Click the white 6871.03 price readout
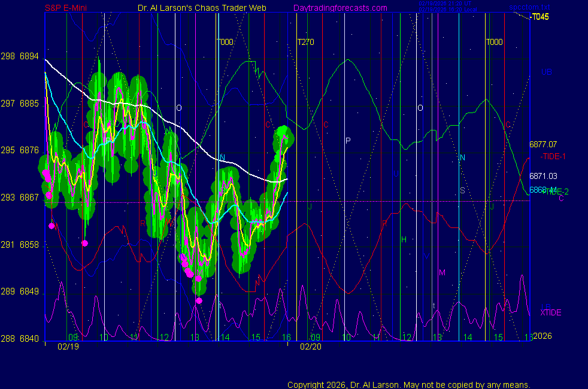Image resolution: width=588 pixels, height=389 pixels. [543, 176]
